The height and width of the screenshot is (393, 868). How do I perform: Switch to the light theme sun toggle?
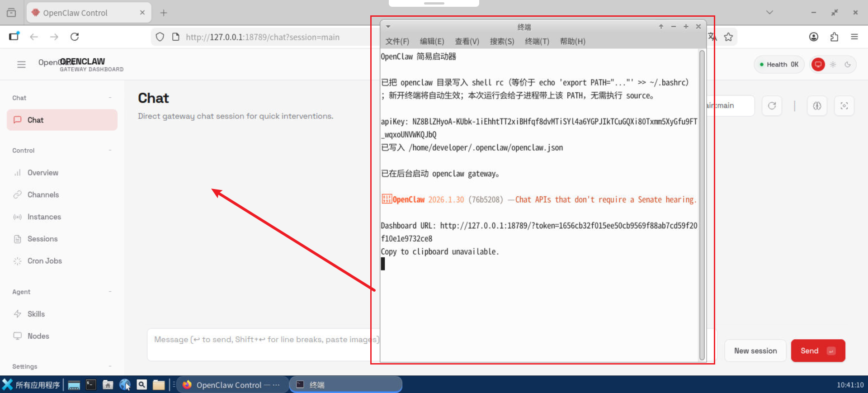pos(833,65)
